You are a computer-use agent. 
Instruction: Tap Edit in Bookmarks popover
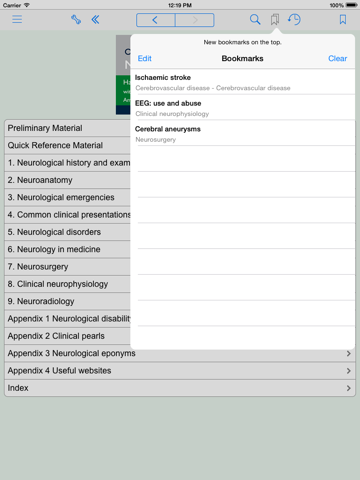[145, 59]
